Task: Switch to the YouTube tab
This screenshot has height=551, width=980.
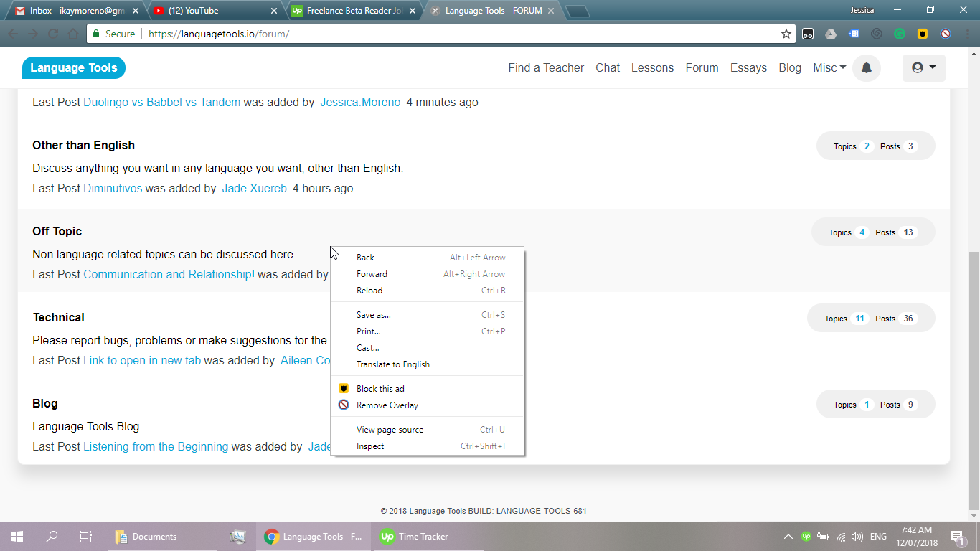Action: coord(208,11)
